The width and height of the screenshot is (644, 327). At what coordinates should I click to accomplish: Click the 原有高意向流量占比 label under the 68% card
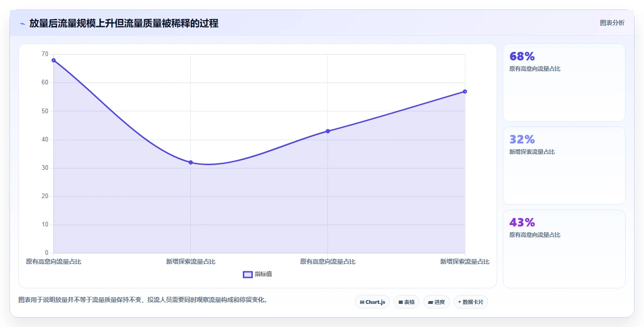(535, 69)
